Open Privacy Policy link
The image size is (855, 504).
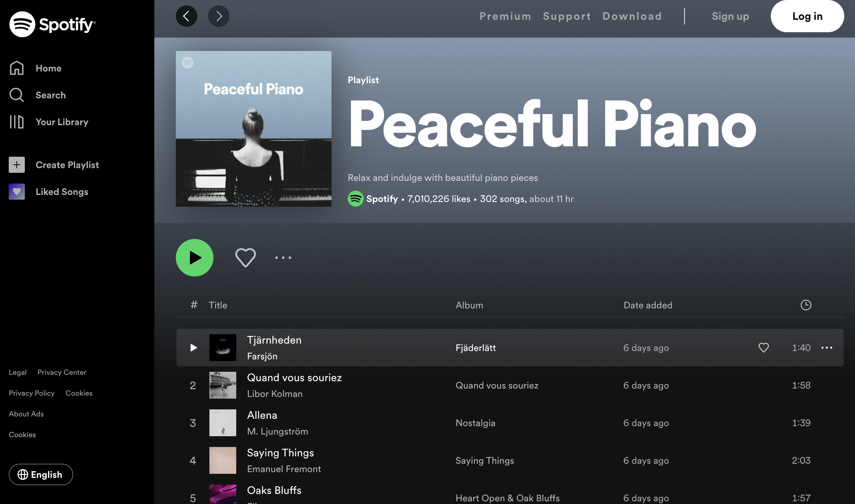click(32, 393)
